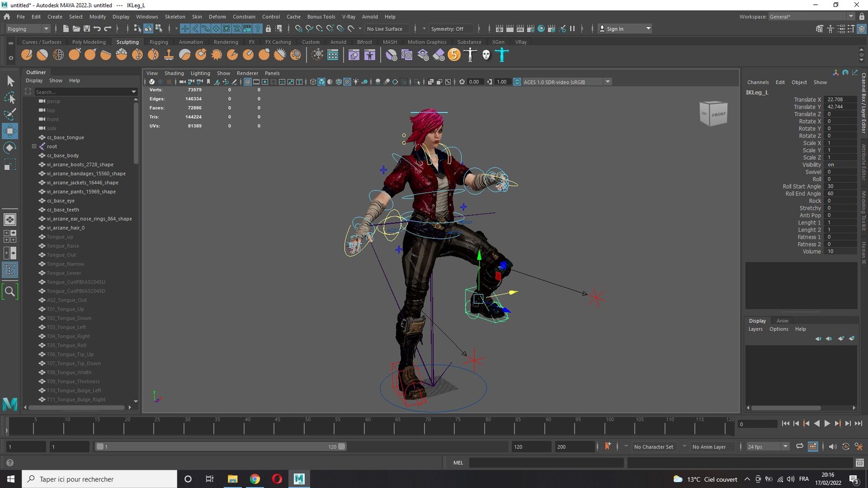
Task: Open the 24 fps frame rate dropdown
Action: pos(768,447)
